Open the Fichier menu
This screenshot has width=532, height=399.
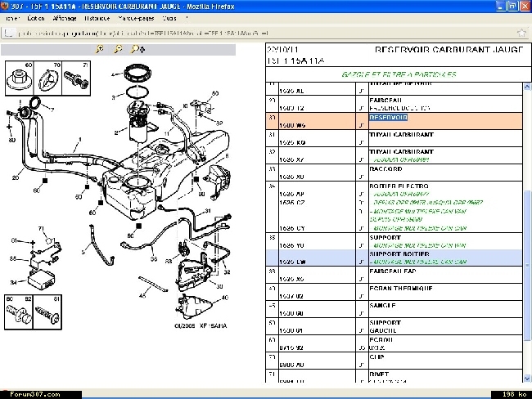pos(12,18)
